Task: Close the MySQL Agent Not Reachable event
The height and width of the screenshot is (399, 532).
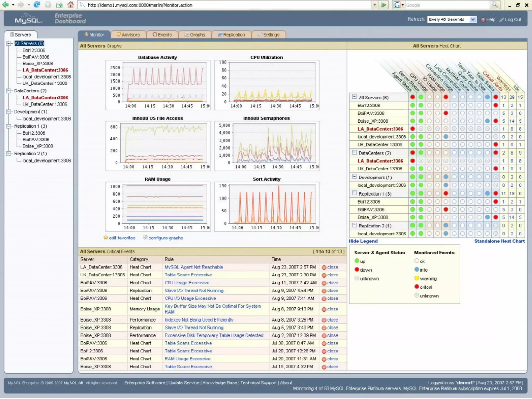Action: pyautogui.click(x=330, y=267)
